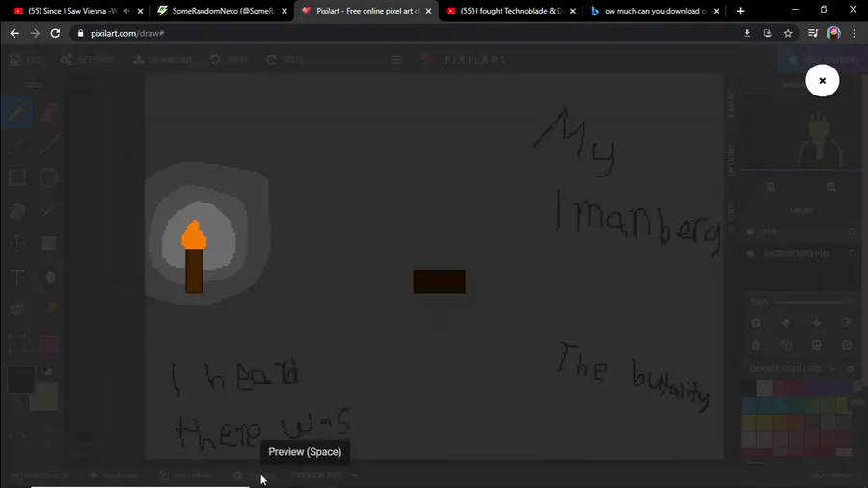
Task: Toggle visibility of the Pixil layer
Action: (x=750, y=231)
